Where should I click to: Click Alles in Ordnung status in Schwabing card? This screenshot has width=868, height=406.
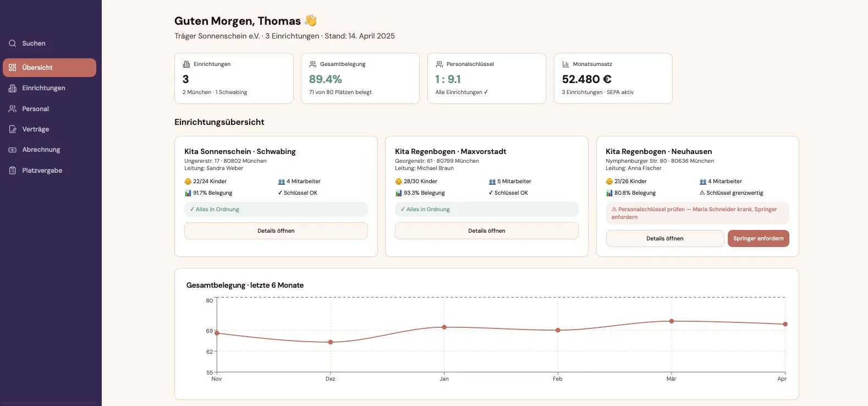click(276, 210)
